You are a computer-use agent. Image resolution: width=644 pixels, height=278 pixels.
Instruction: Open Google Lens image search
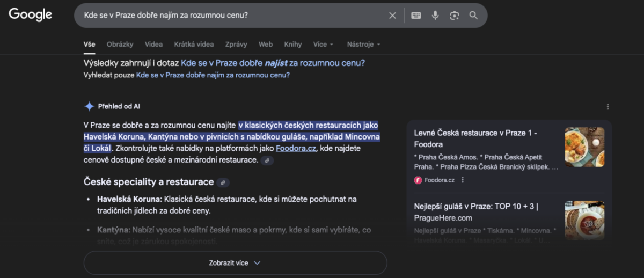coord(455,16)
